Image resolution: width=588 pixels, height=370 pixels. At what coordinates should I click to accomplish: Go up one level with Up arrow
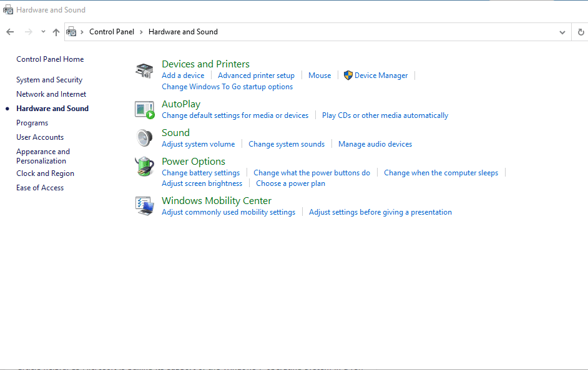click(x=56, y=32)
